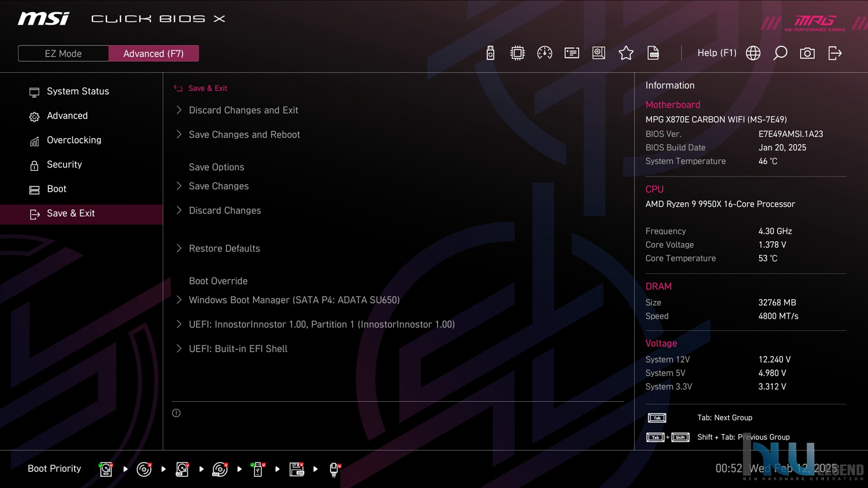868x488 pixels.
Task: Open Help (F1)
Action: 717,53
